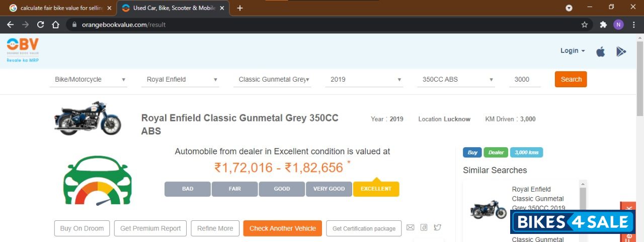Click the bike title Royal Enfield Classic Gunmetal Grey

(x=240, y=125)
